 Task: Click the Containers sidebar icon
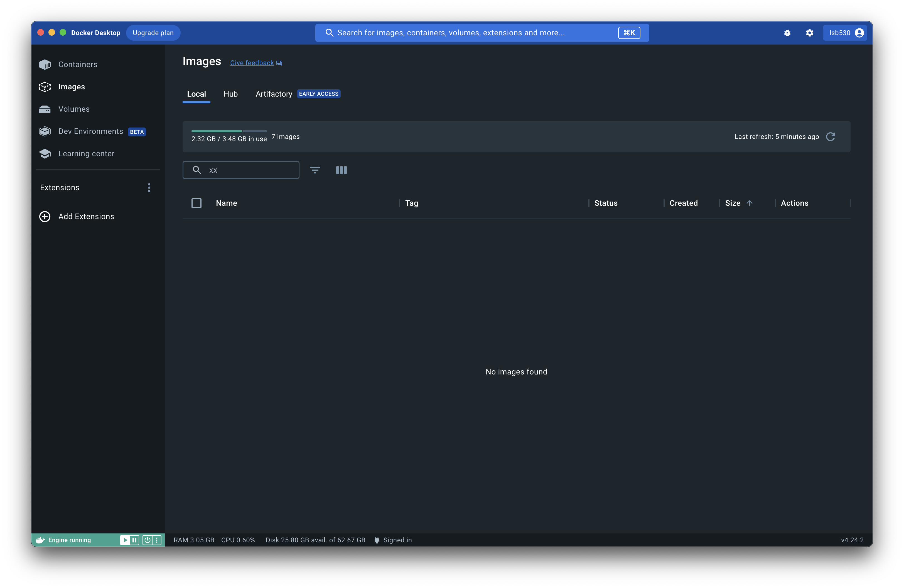pos(45,65)
